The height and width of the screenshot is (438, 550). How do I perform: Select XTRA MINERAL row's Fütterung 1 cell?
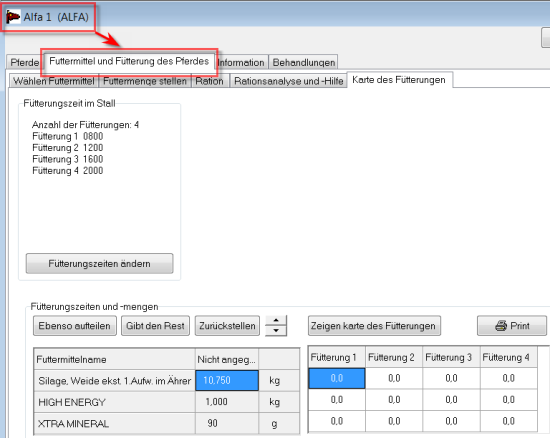tap(337, 421)
